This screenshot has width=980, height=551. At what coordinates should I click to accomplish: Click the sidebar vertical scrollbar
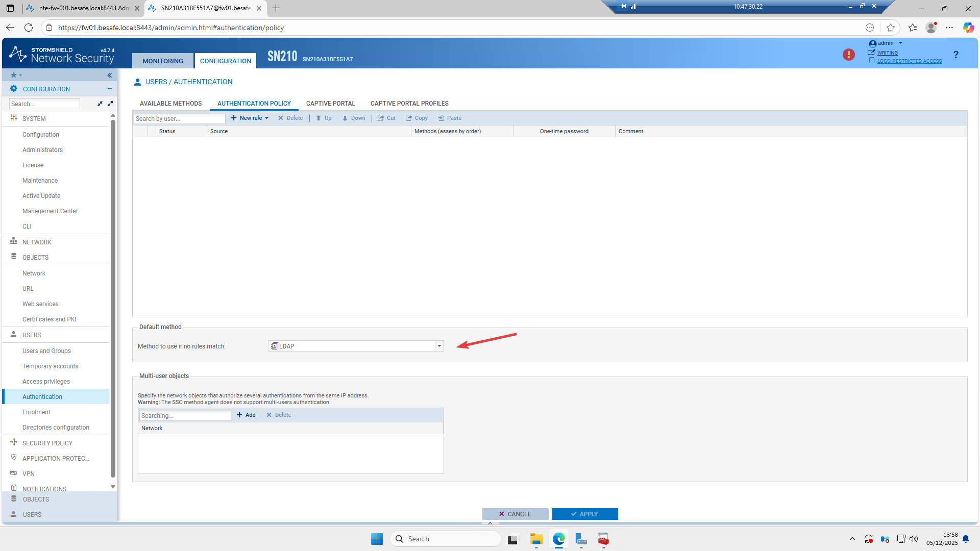click(113, 298)
